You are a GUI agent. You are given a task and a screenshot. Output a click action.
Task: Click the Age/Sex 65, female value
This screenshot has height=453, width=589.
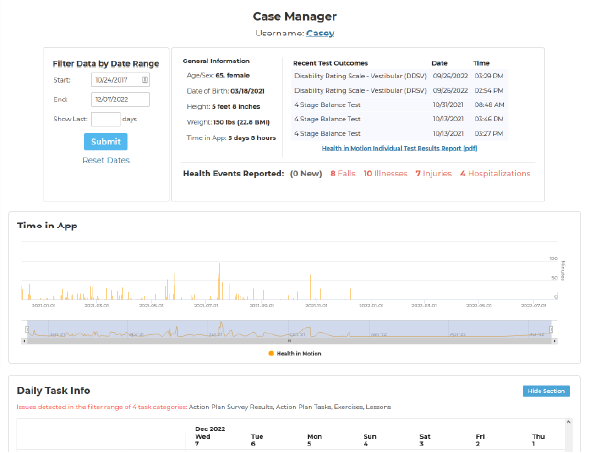click(233, 75)
